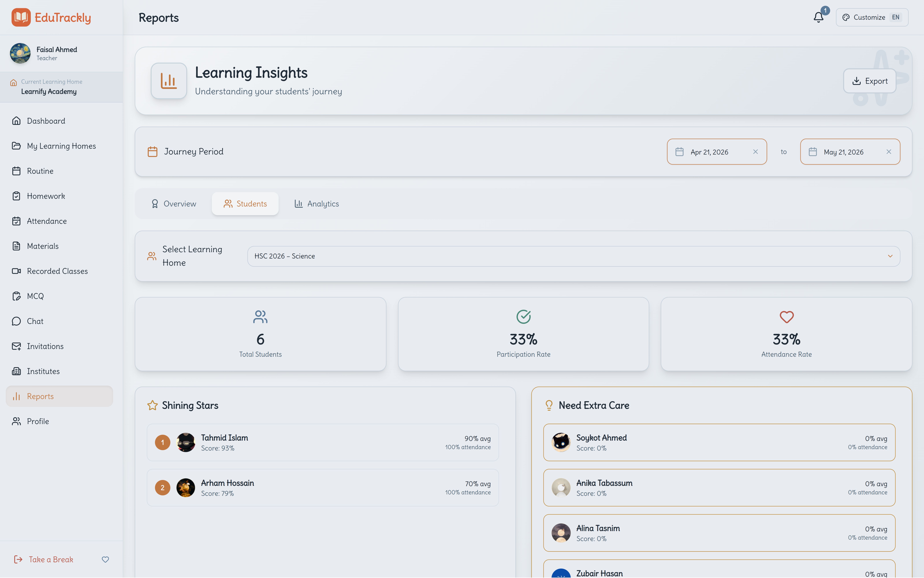Open the Attendance section
Viewport: 924px width, 578px height.
[x=59, y=221]
